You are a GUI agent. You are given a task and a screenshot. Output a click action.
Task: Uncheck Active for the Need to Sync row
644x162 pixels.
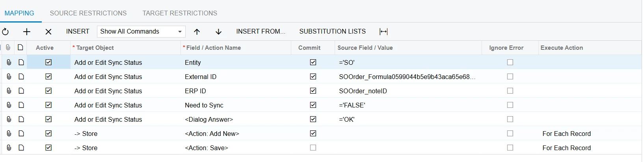coord(48,105)
